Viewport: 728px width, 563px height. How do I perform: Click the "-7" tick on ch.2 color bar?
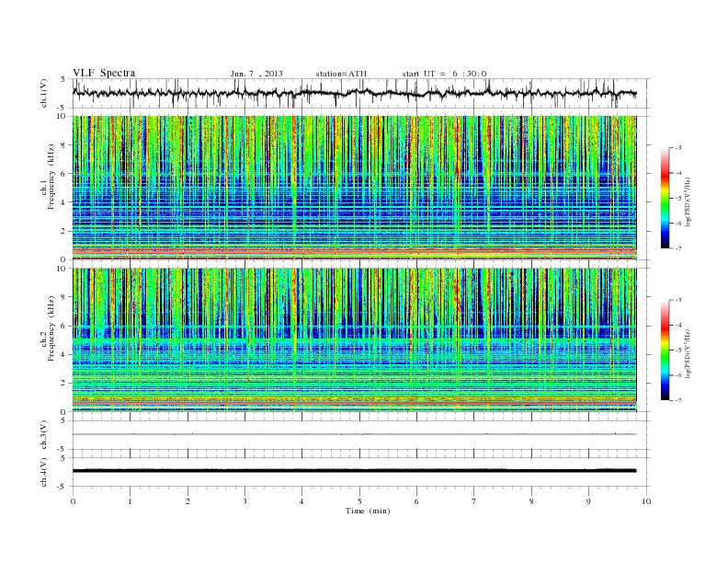tap(678, 400)
